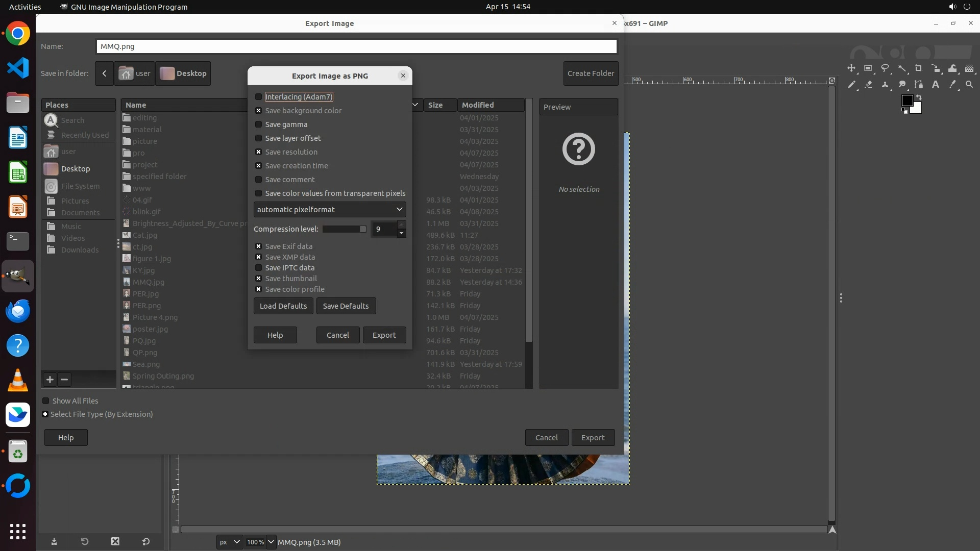
Task: Expand Select File Type (By Extension)
Action: click(x=45, y=414)
